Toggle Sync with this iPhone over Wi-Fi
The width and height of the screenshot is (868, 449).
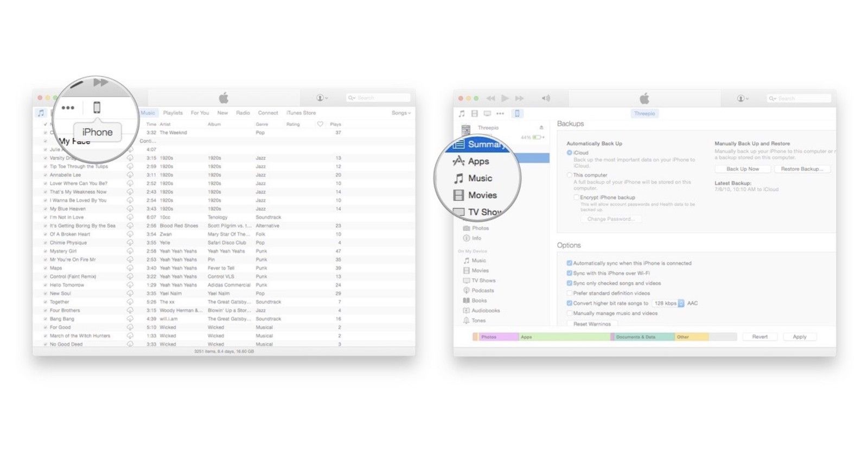pyautogui.click(x=569, y=273)
